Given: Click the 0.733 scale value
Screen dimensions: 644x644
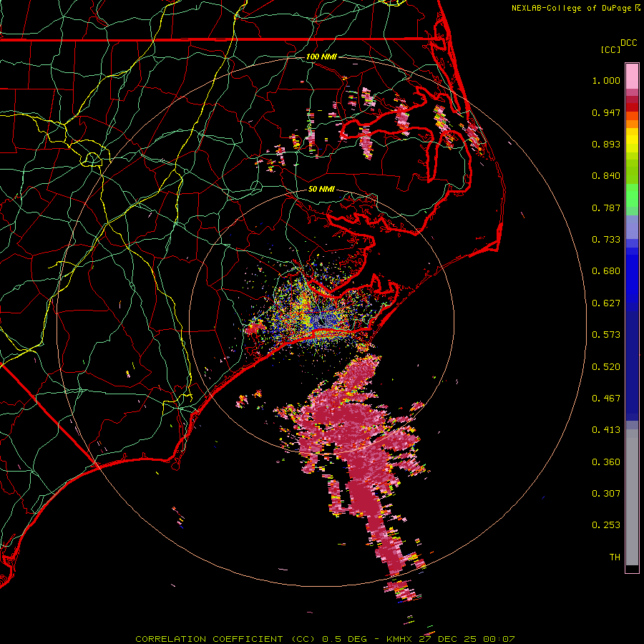Looking at the screenshot, I should (x=606, y=240).
